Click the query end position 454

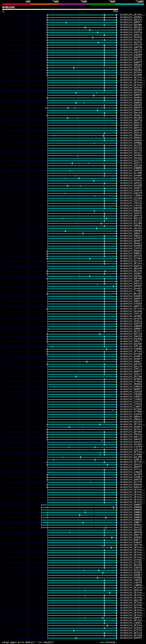115,11
